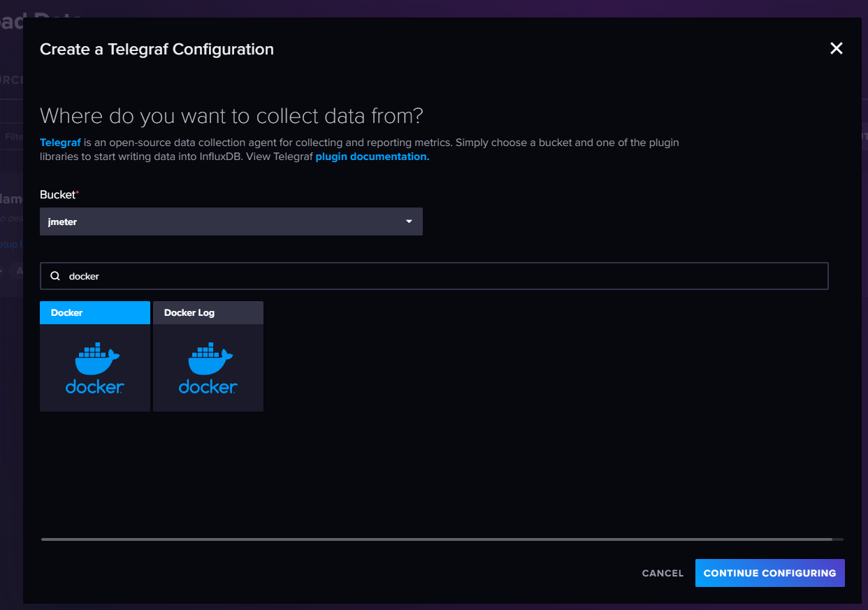Click Continue Configuring button

tap(770, 573)
